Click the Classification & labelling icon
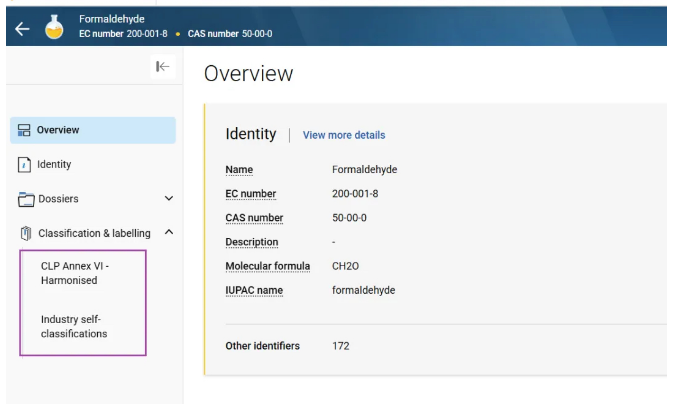Image resolution: width=674 pixels, height=406 pixels. click(25, 234)
